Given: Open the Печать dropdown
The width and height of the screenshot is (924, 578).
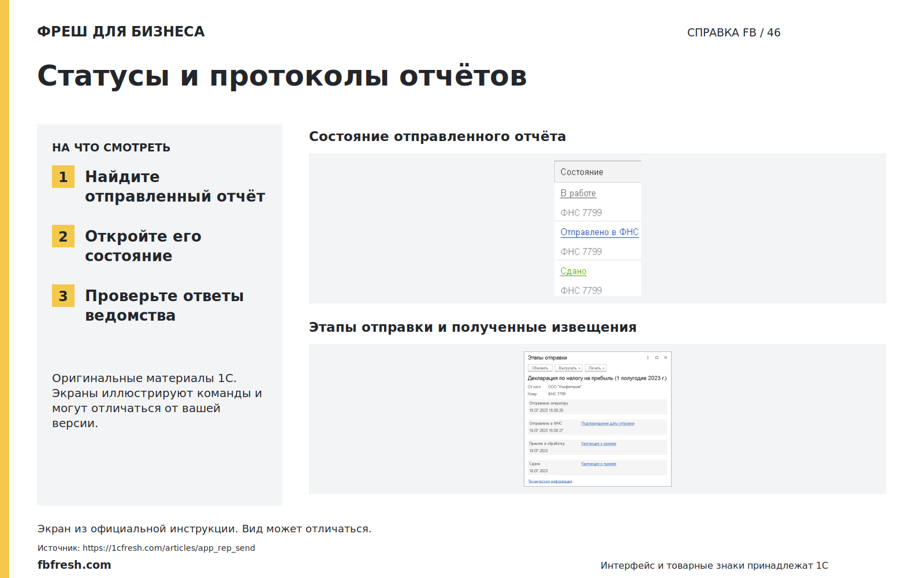Looking at the screenshot, I should (x=596, y=368).
